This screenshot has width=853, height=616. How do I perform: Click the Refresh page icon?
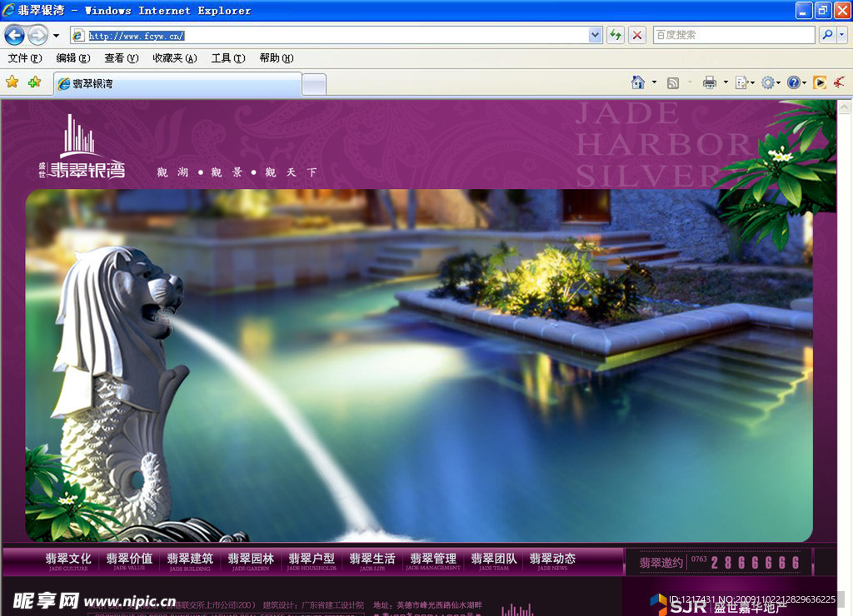[616, 35]
